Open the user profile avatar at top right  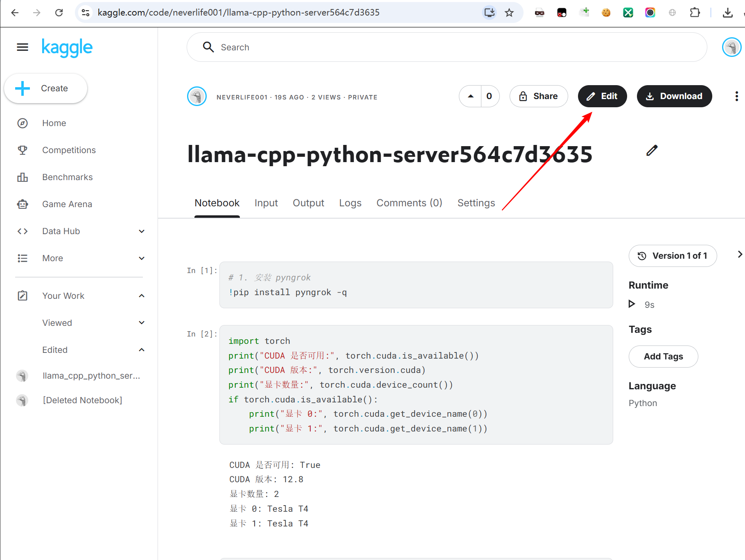(731, 47)
